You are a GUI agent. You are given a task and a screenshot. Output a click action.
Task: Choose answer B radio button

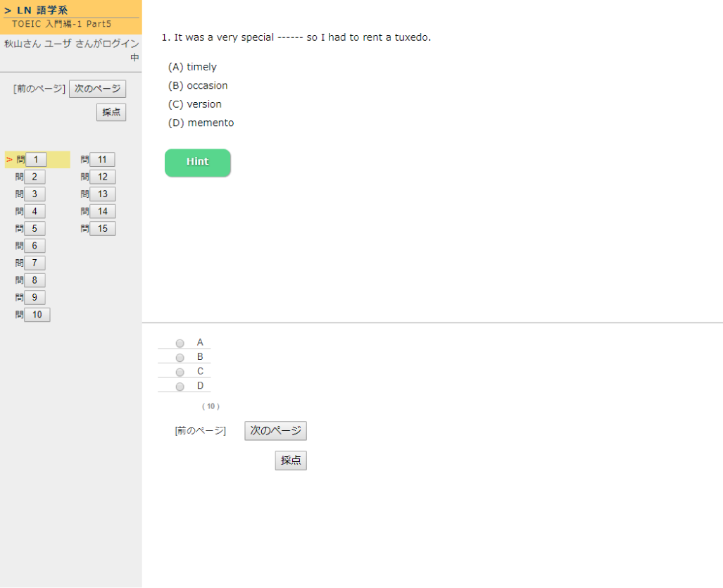(x=180, y=358)
